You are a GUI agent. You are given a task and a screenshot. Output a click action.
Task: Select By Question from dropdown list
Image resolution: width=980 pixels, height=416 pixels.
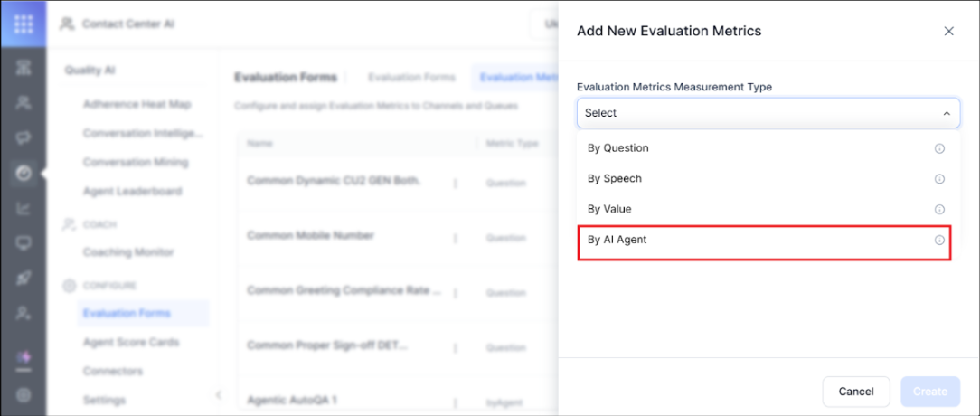point(617,148)
